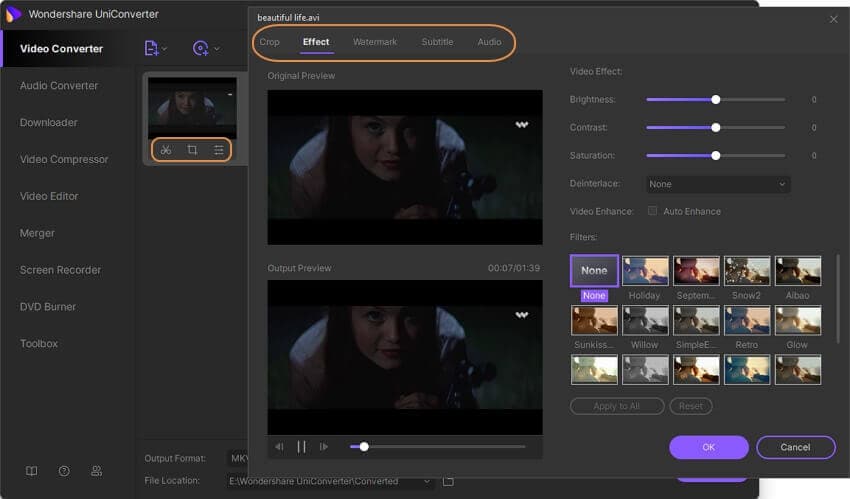Image resolution: width=850 pixels, height=499 pixels.
Task: Click the Load DVD disc icon
Action: point(201,48)
